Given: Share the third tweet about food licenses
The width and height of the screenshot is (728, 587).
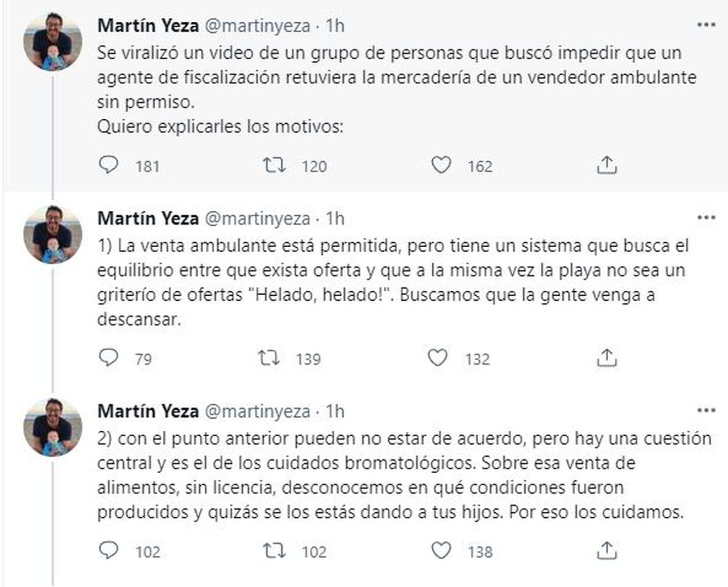Looking at the screenshot, I should (x=606, y=551).
